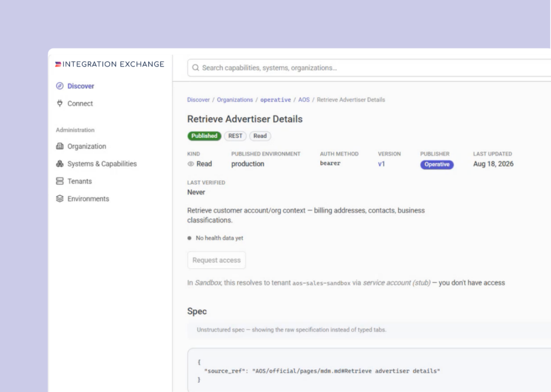
Task: Click the Discover compass icon
Action: (x=60, y=85)
